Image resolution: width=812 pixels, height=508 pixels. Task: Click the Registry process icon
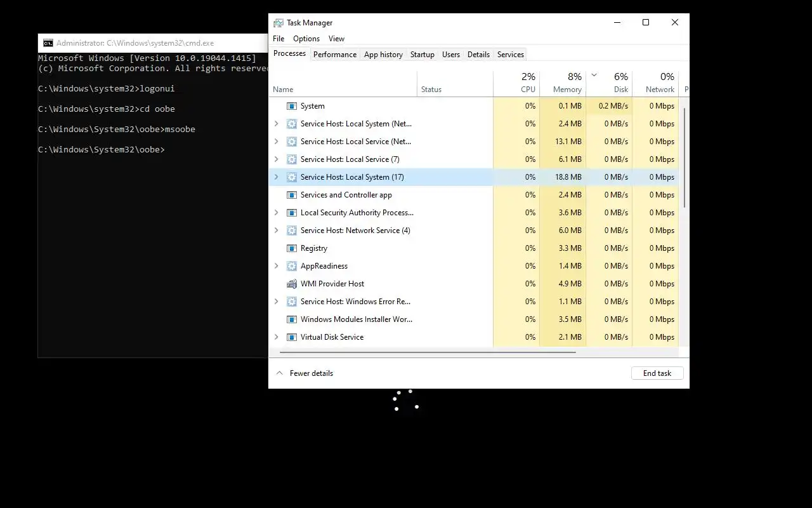click(x=292, y=248)
